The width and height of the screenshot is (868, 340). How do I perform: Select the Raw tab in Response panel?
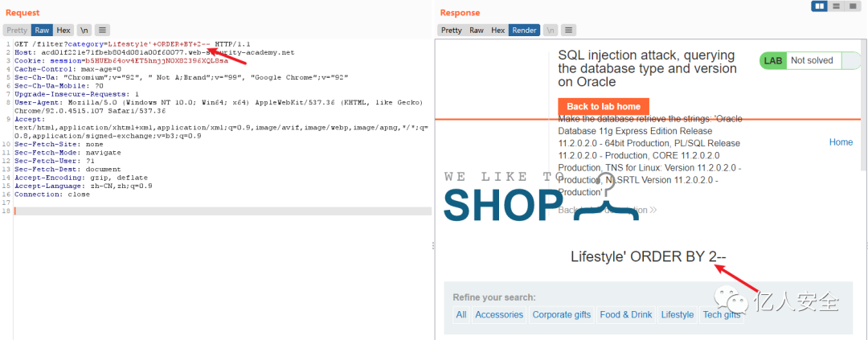point(477,30)
